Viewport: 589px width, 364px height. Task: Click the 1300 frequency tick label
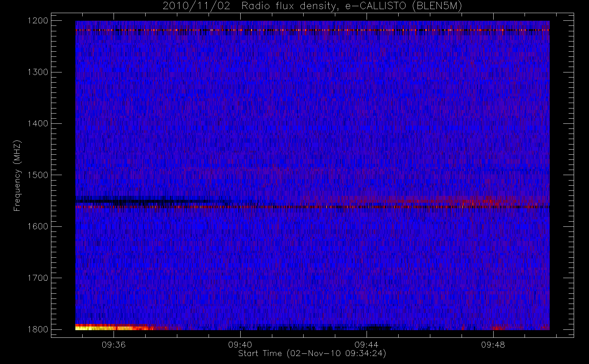[x=38, y=72]
